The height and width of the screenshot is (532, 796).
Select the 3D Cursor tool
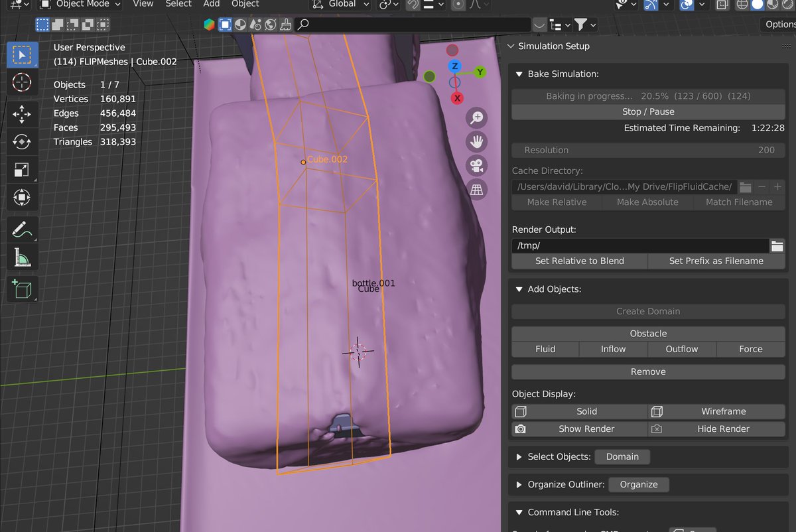[x=22, y=82]
